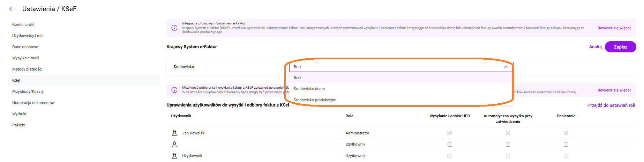Click the info icon in the integration banner
Image resolution: width=644 pixels, height=162 pixels.
(174, 28)
